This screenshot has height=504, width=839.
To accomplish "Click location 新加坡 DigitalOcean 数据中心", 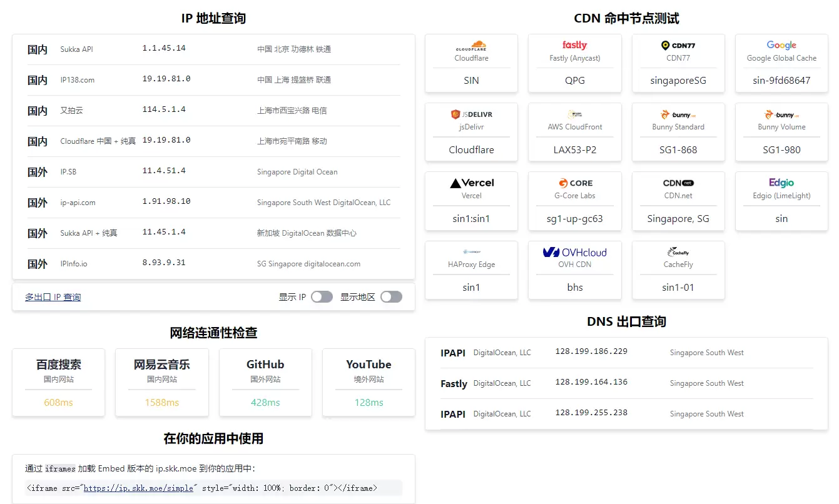I will (x=307, y=233).
